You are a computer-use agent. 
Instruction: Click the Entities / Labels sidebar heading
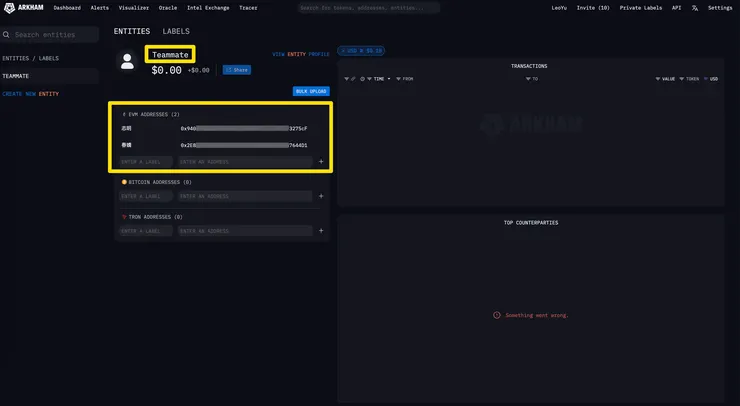point(31,59)
